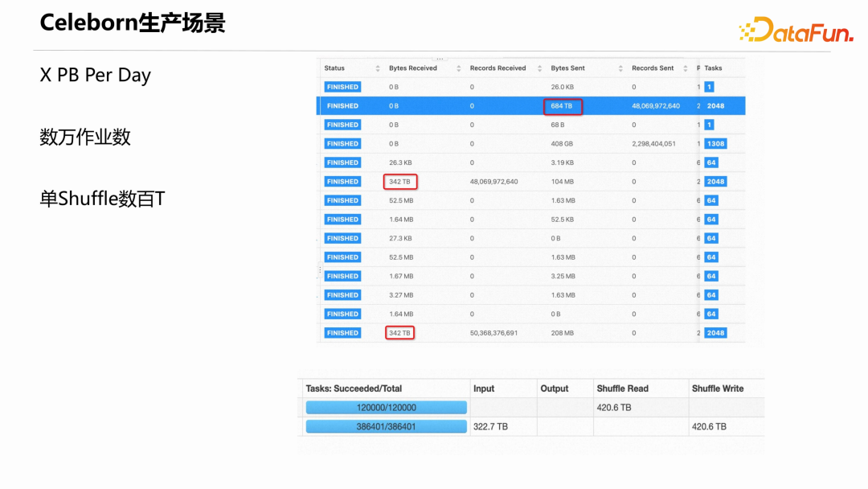This screenshot has height=489, width=868.
Task: Click the 'Input' header in lower table
Action: coord(483,388)
